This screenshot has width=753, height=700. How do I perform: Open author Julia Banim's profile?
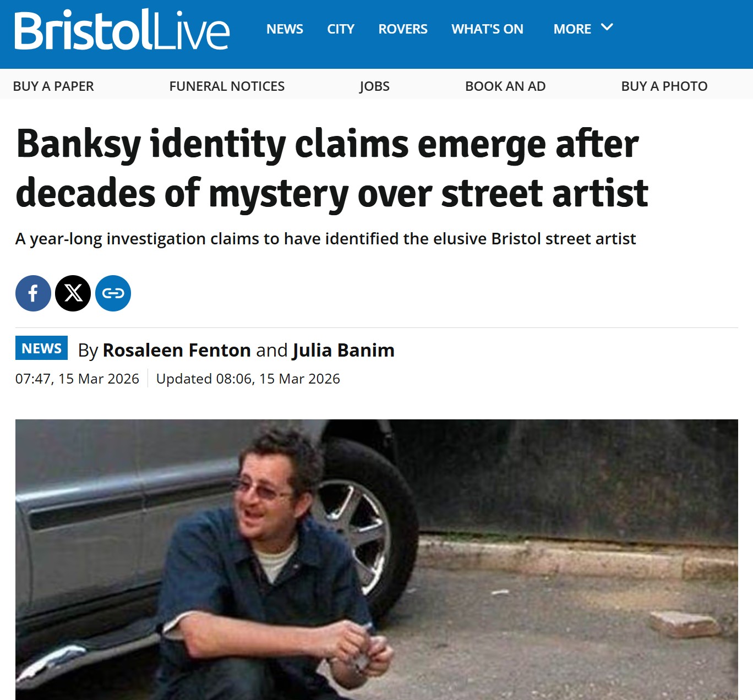point(343,351)
